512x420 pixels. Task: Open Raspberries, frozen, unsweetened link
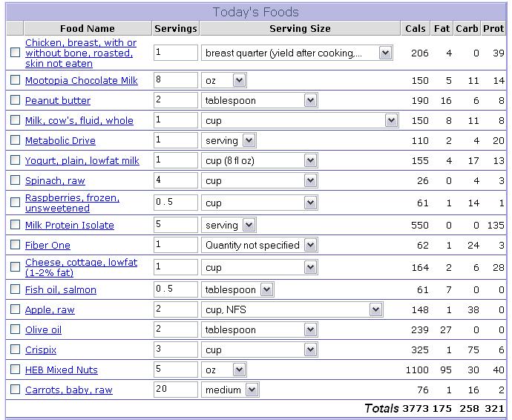pos(72,203)
